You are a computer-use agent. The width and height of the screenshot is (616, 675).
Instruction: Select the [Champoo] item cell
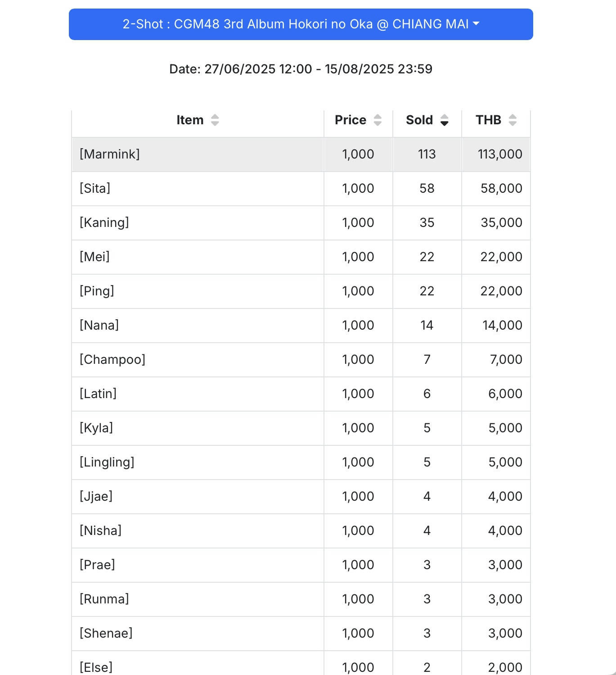click(x=198, y=360)
